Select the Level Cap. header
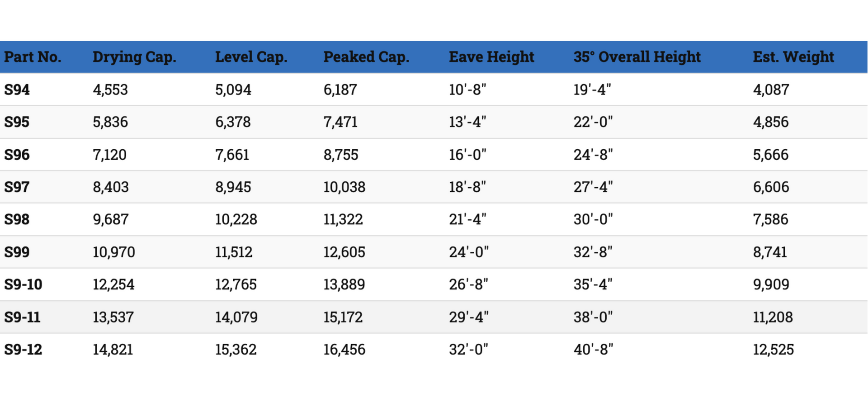The image size is (868, 407). coord(251,57)
